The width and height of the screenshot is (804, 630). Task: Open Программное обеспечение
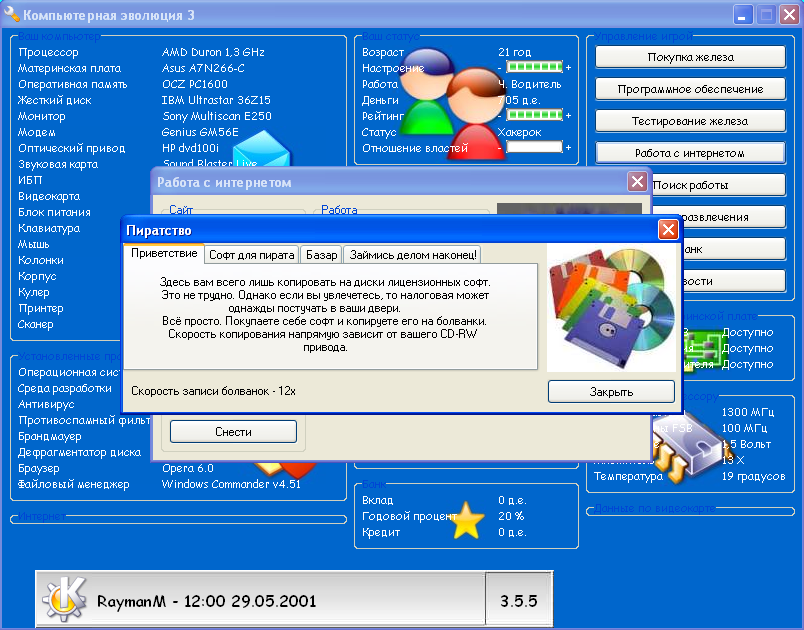(x=690, y=89)
